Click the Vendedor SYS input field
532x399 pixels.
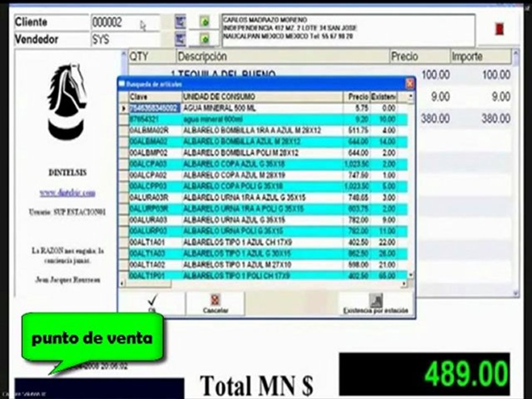125,39
